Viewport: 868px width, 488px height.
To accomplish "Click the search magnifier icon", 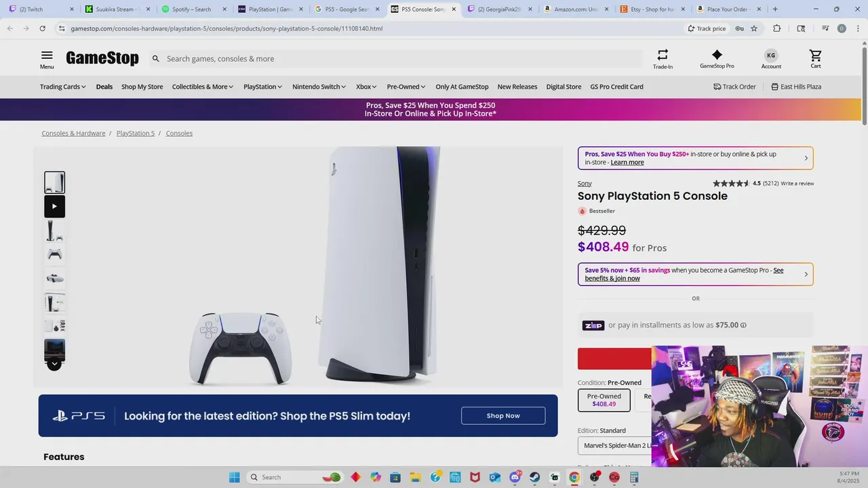I will (x=155, y=59).
